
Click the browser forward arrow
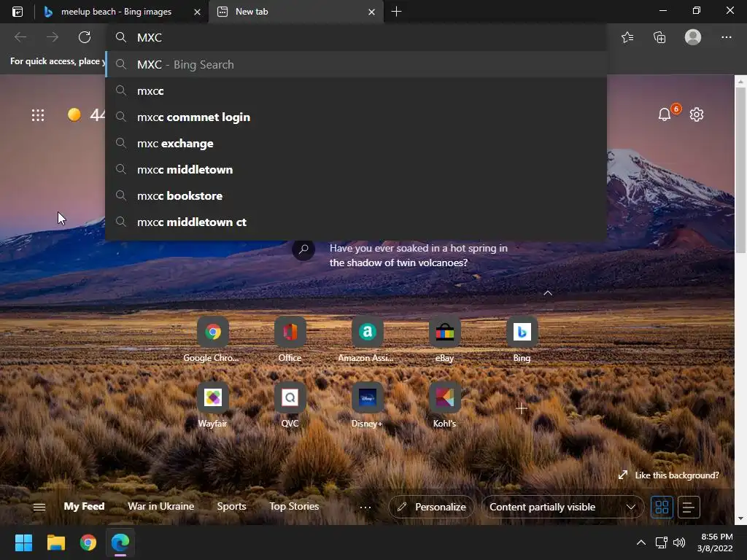pyautogui.click(x=53, y=37)
